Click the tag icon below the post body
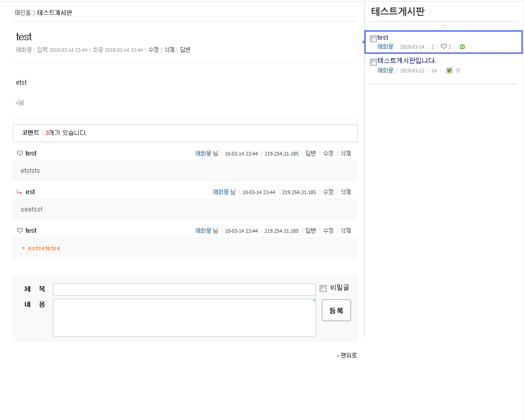 pos(20,103)
